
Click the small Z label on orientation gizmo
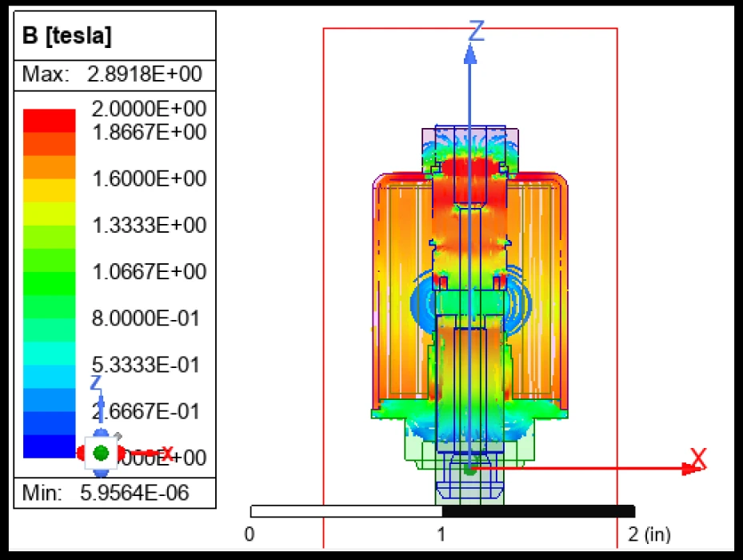[x=95, y=382]
